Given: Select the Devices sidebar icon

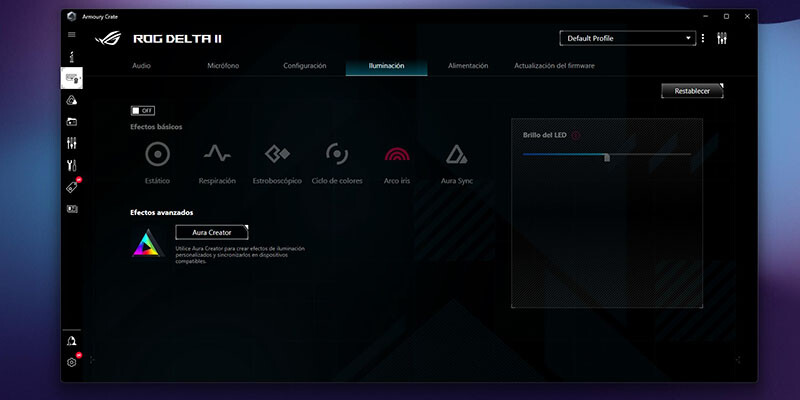Looking at the screenshot, I should click(x=71, y=78).
